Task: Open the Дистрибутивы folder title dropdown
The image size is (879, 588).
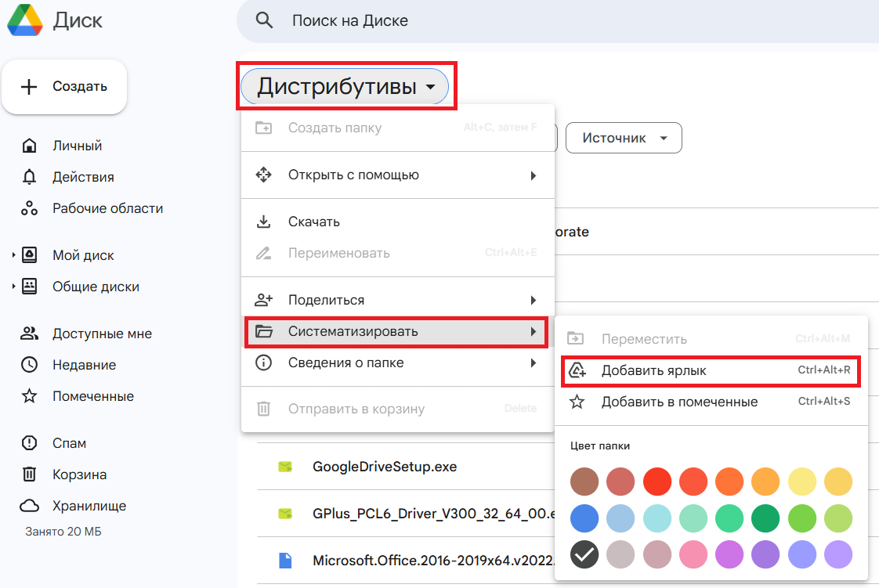Action: tap(345, 87)
